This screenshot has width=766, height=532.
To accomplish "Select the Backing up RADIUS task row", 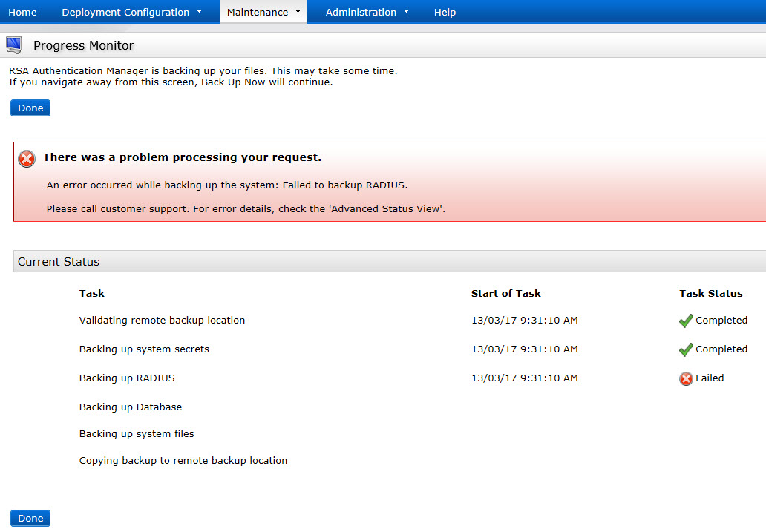I will pyautogui.click(x=127, y=378).
